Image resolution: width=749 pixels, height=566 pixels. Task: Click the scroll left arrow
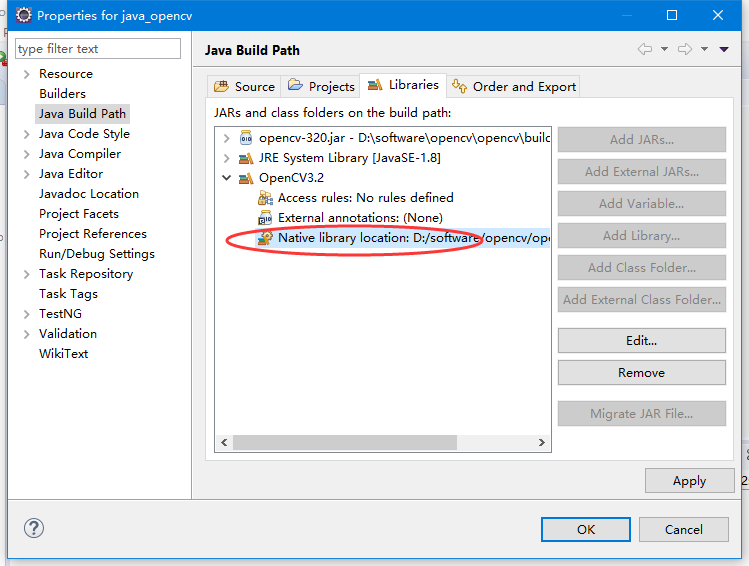point(224,442)
